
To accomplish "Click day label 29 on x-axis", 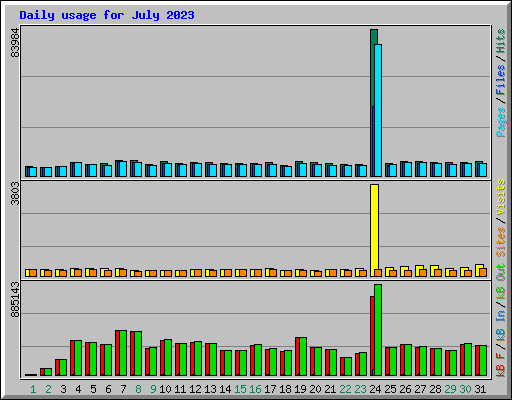I will pyautogui.click(x=450, y=389).
